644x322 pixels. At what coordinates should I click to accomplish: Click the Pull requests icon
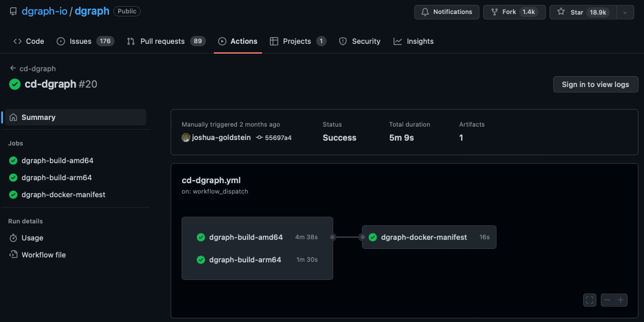(x=130, y=41)
